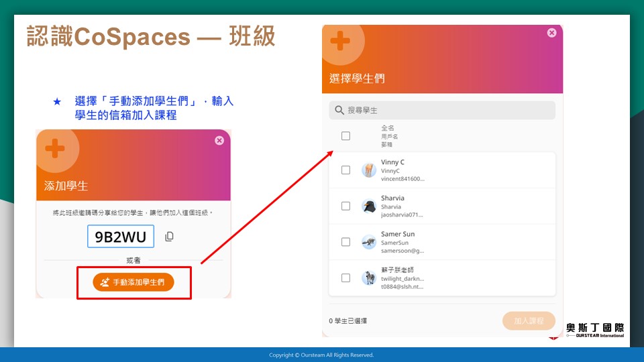Click Samer Sun's raccoon avatar
Image resolution: width=644 pixels, height=362 pixels.
click(369, 242)
